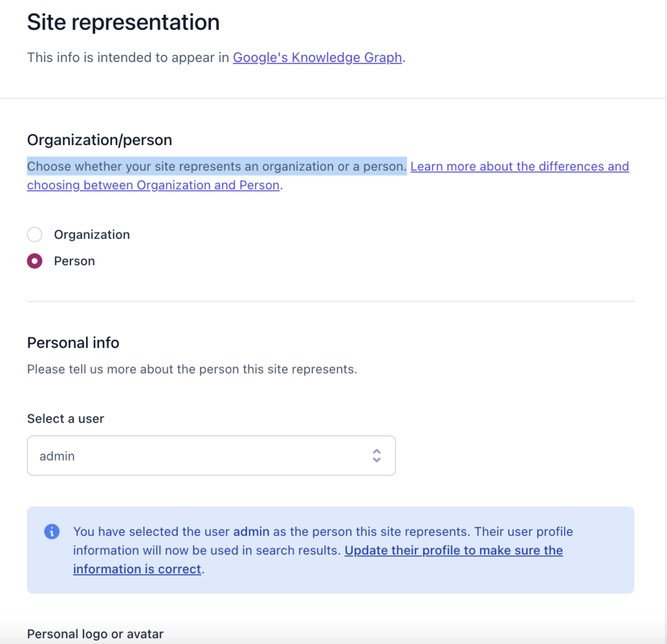Click Update their profile link

pyautogui.click(x=453, y=550)
